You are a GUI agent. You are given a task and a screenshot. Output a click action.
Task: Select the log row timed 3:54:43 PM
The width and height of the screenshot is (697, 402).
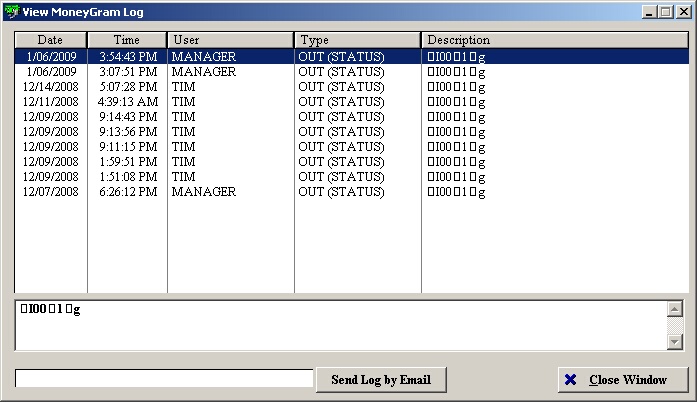(352, 56)
